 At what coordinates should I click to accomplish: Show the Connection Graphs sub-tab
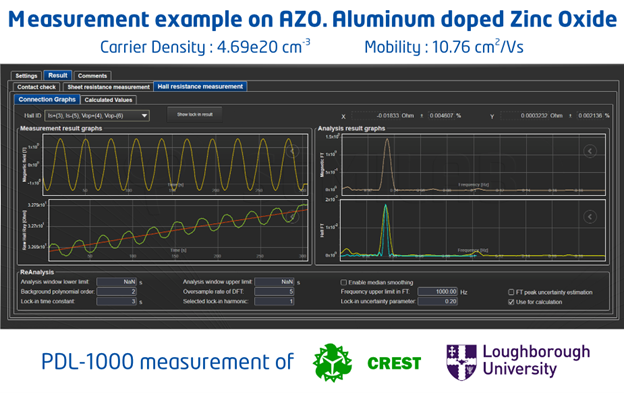pyautogui.click(x=47, y=99)
